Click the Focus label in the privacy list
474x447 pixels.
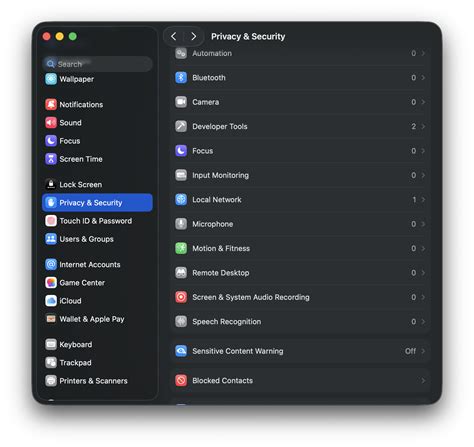tap(203, 151)
